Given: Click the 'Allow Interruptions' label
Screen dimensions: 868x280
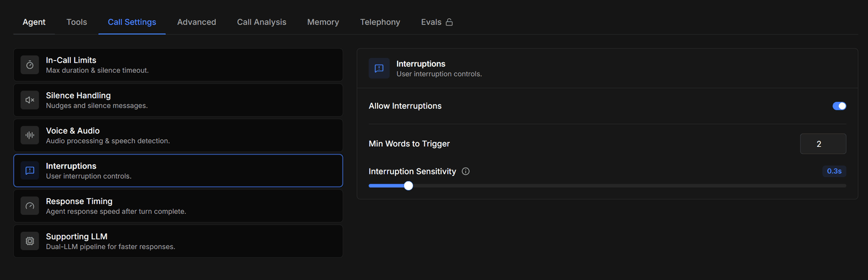Looking at the screenshot, I should pyautogui.click(x=405, y=106).
